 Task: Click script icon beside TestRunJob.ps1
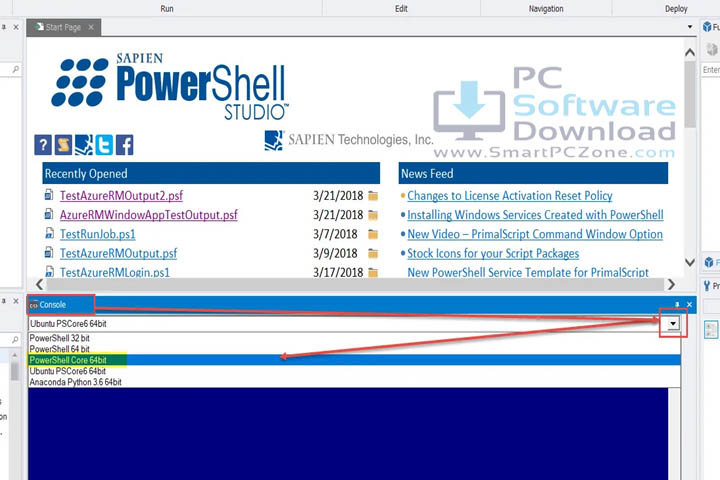pyautogui.click(x=49, y=233)
